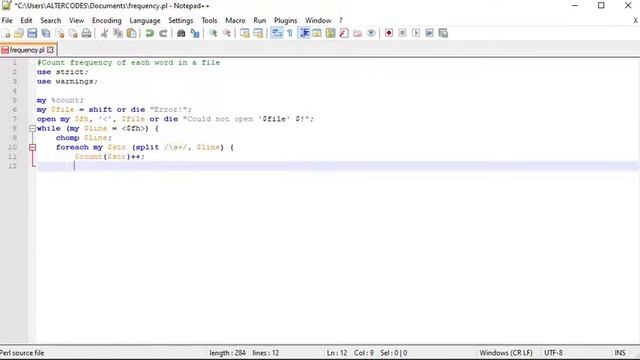The width and height of the screenshot is (640, 360).
Task: Click 'Ln : 12' position in status bar
Action: [337, 353]
